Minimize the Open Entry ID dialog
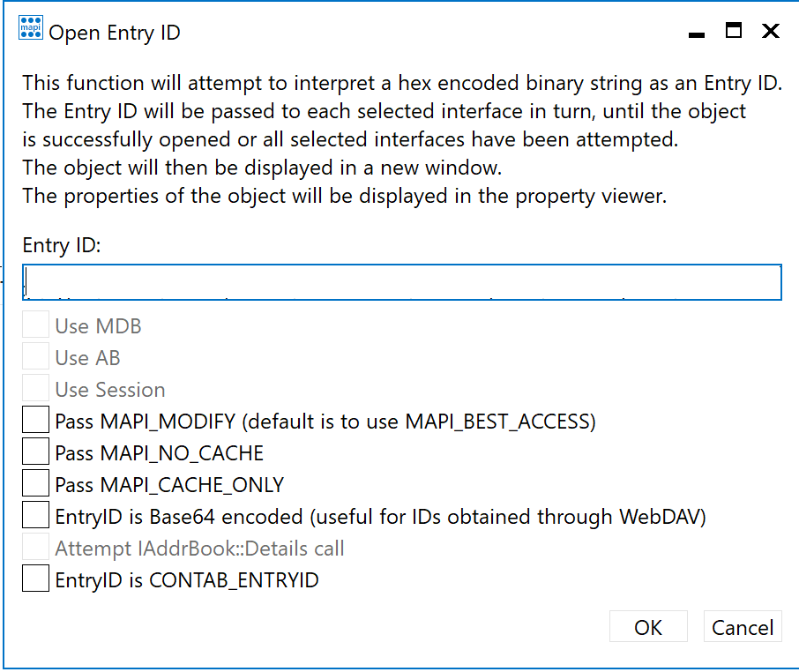Image resolution: width=799 pixels, height=672 pixels. [x=697, y=34]
